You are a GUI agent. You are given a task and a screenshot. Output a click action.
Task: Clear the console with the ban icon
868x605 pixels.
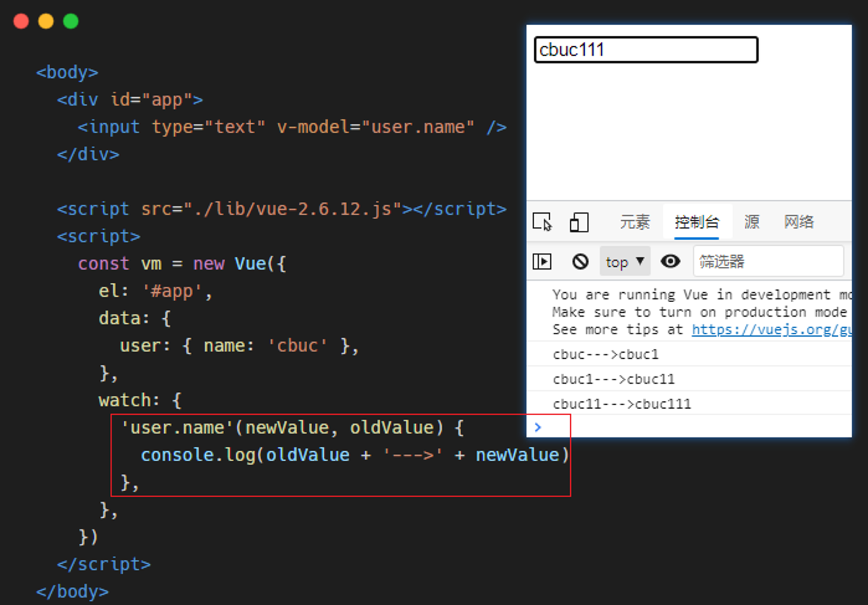point(580,261)
